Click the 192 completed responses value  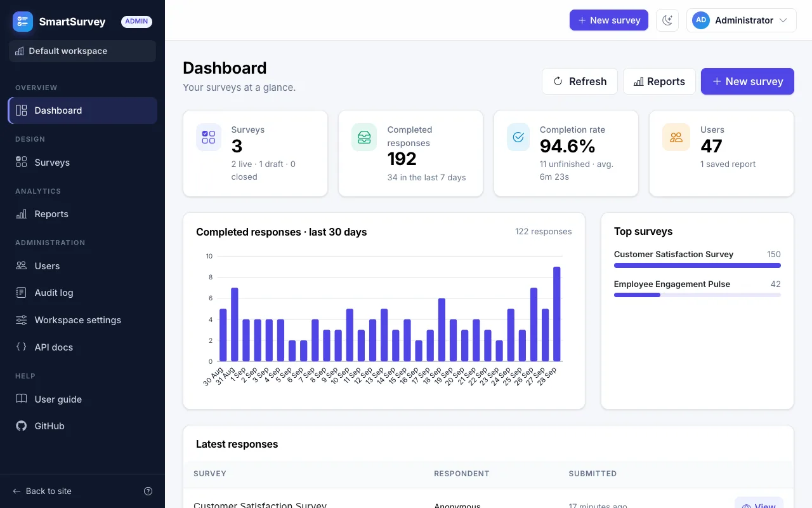coord(402,159)
